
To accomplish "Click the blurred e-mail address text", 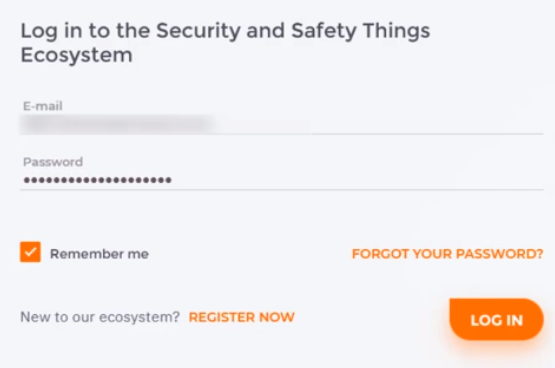I will coord(117,124).
